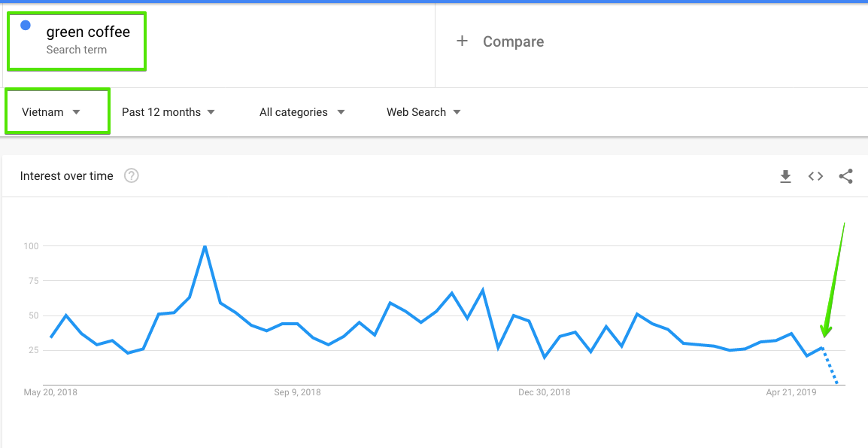Screen dimensions: 868x448
Task: Click the May 20, 2018 axis label
Action: tap(50, 392)
